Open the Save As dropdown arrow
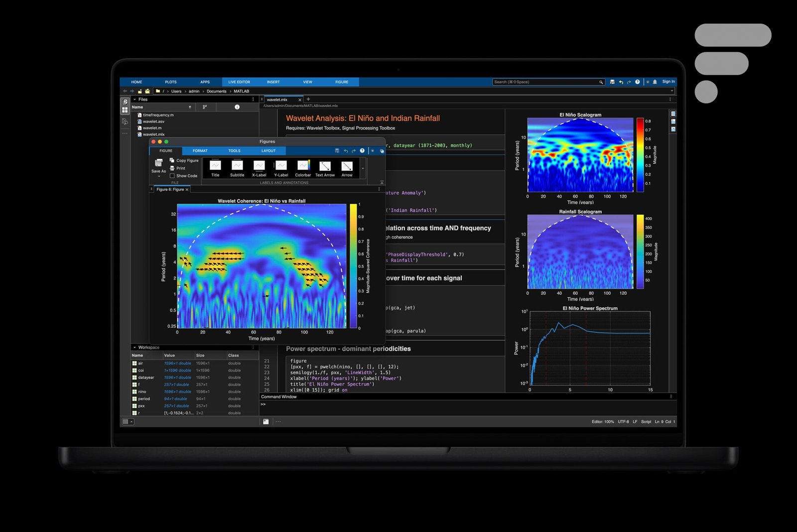Image resolution: width=797 pixels, height=532 pixels. point(159,176)
